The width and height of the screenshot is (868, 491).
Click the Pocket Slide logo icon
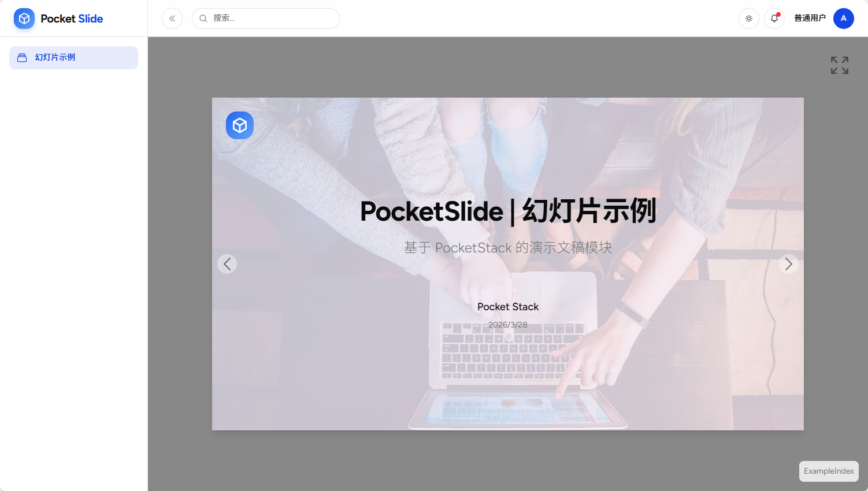pyautogui.click(x=24, y=18)
